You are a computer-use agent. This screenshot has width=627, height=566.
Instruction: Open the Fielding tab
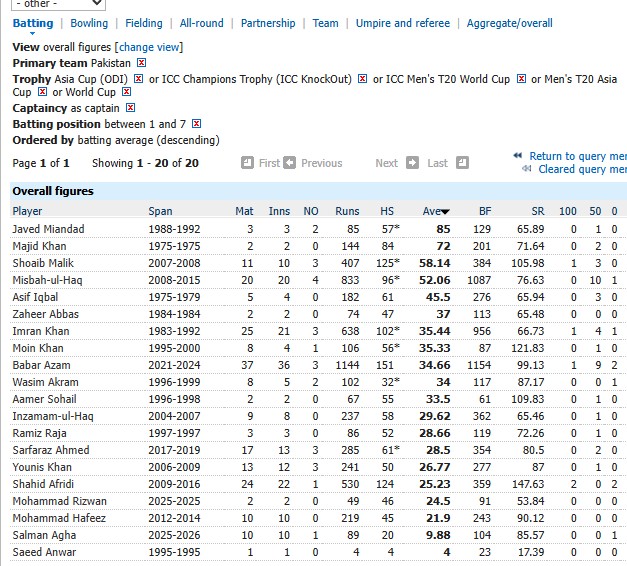coord(144,23)
